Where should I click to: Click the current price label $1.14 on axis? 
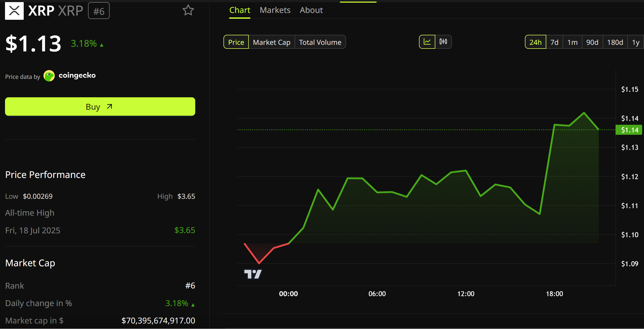pos(629,130)
